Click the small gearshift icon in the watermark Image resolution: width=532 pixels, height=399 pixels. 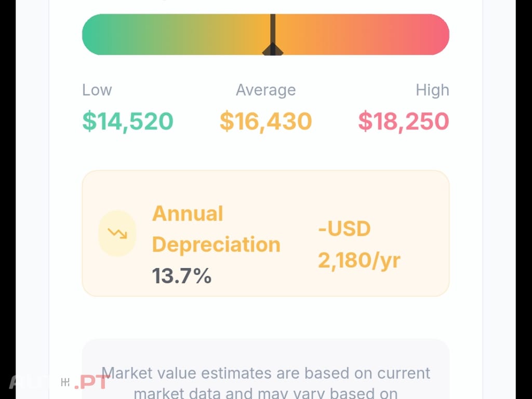(65, 382)
